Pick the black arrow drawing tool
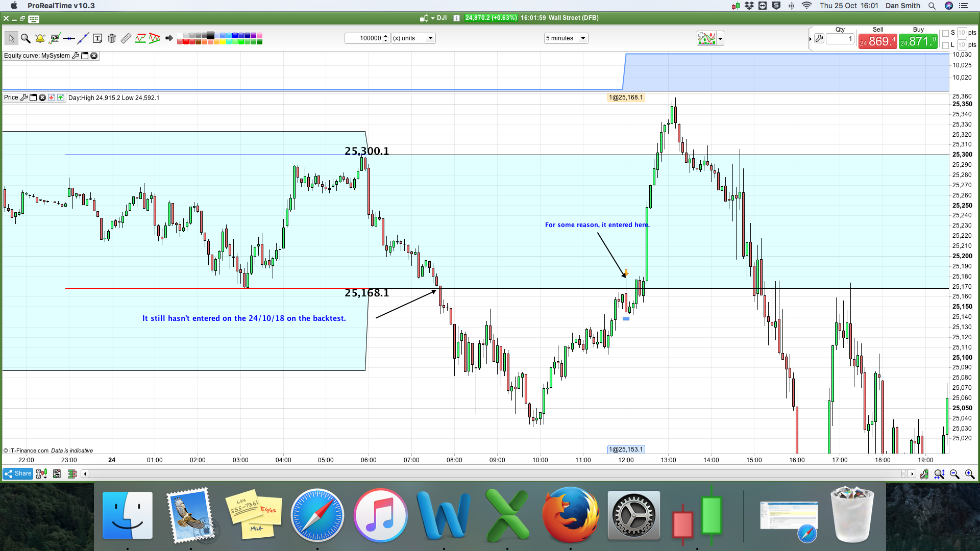 (x=169, y=38)
